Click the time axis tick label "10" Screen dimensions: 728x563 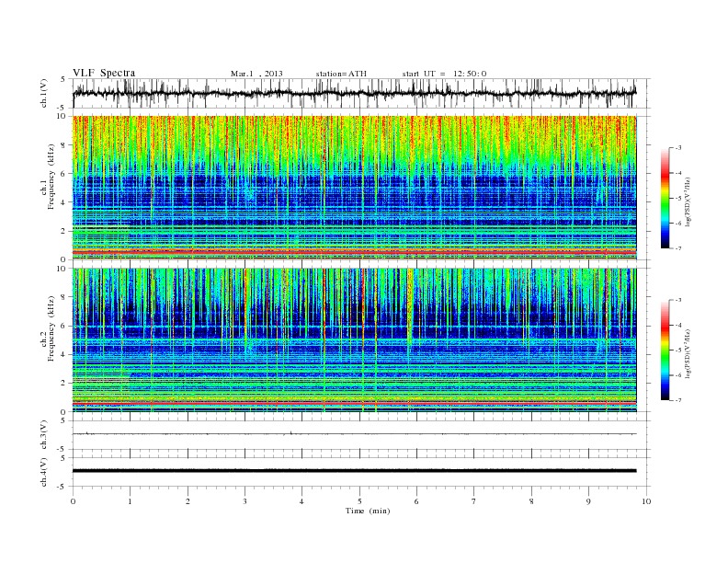click(x=646, y=501)
